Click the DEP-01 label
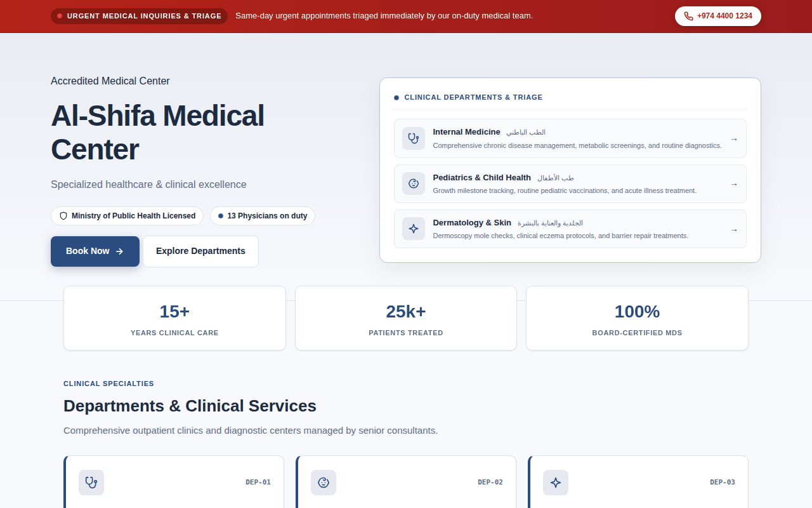812x508 pixels. point(258,483)
